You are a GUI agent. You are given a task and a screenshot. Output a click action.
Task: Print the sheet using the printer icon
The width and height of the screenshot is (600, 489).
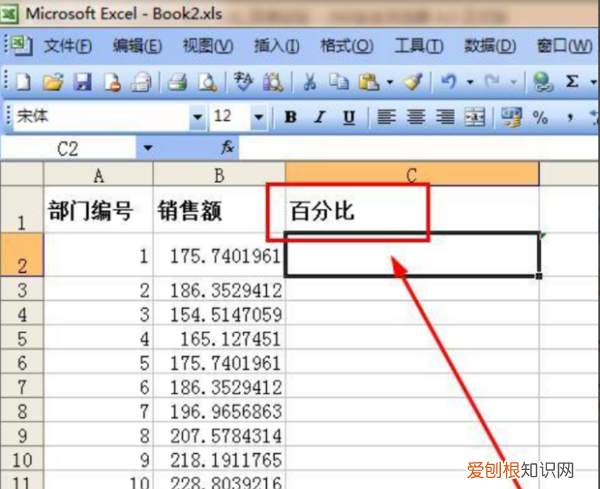pyautogui.click(x=178, y=82)
